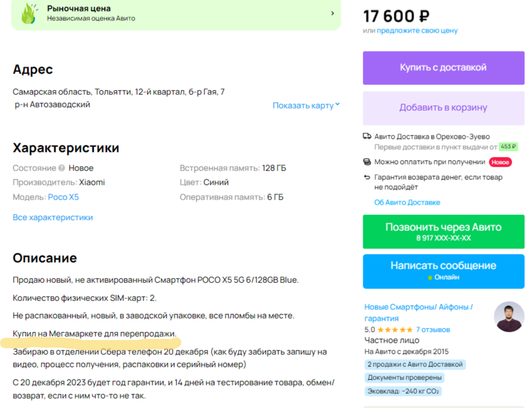Screen dimensions: 532x408
Task: Click Добавить в корзину button
Action: [443, 107]
